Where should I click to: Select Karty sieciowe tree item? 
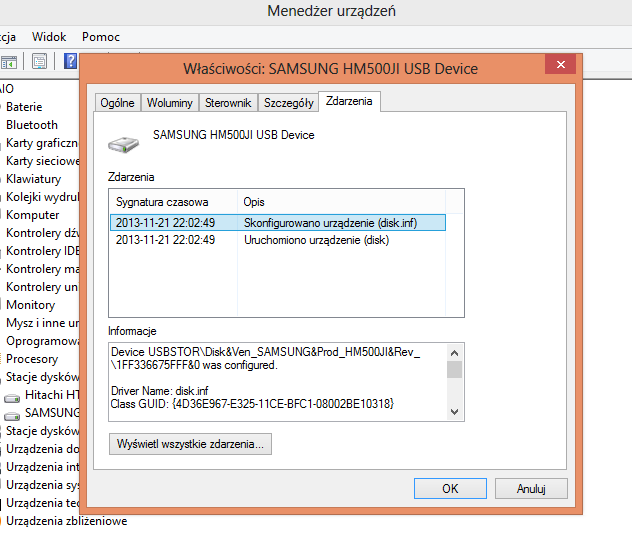tap(42, 161)
